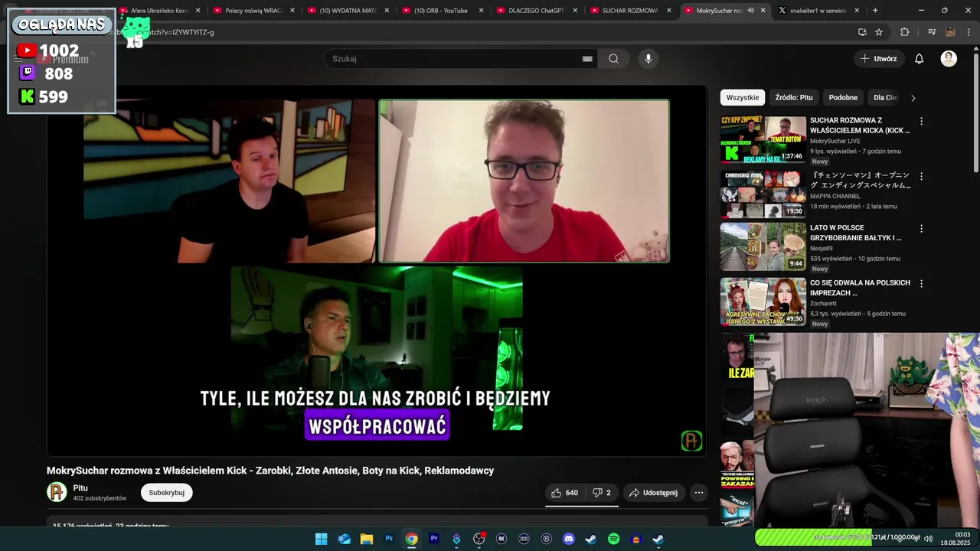Open MokrySuchar LIVE channel link
980x551 pixels.
(835, 141)
